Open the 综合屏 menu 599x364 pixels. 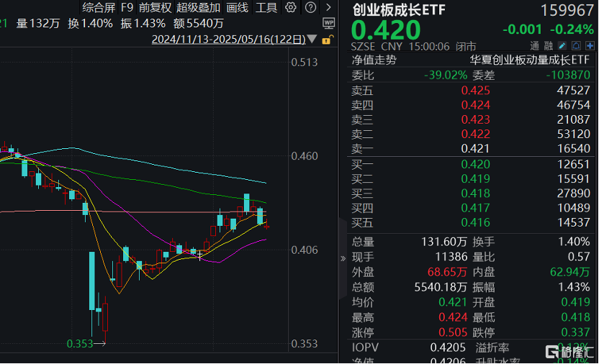click(99, 7)
